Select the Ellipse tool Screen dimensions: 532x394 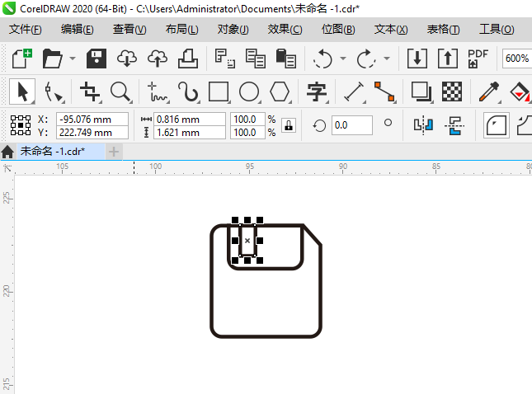(x=249, y=91)
